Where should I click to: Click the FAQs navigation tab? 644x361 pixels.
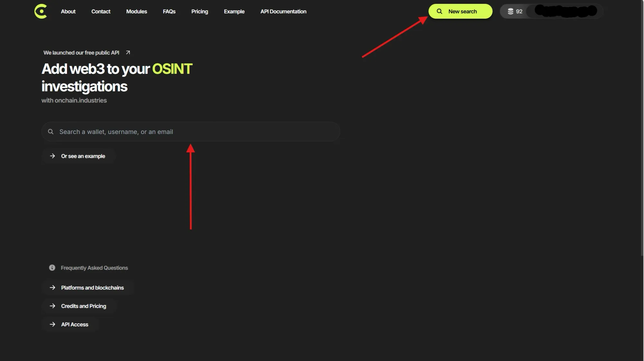[x=169, y=11]
